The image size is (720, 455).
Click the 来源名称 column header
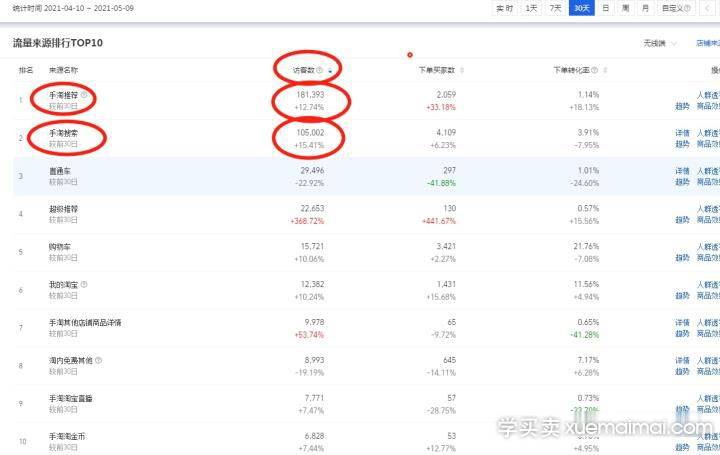coord(63,70)
